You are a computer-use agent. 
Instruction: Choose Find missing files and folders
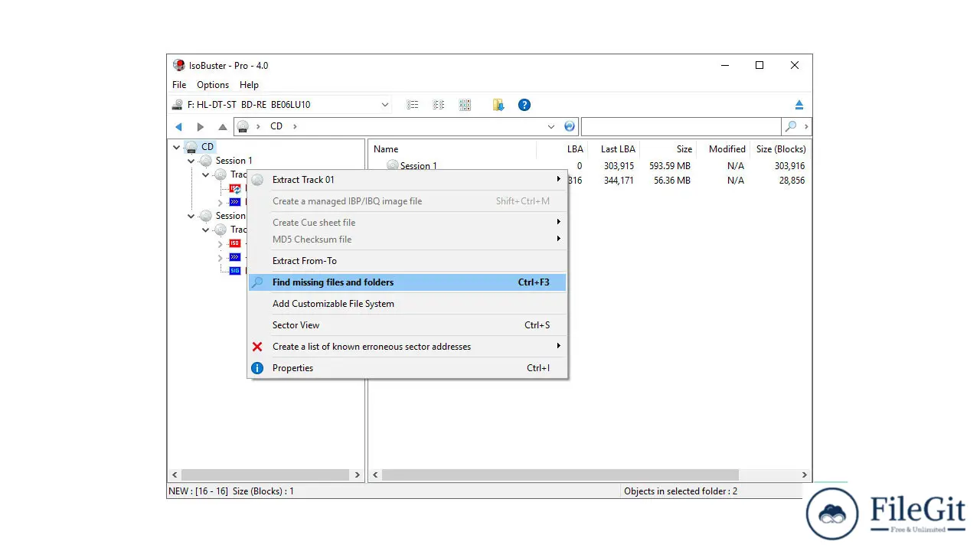(407, 282)
